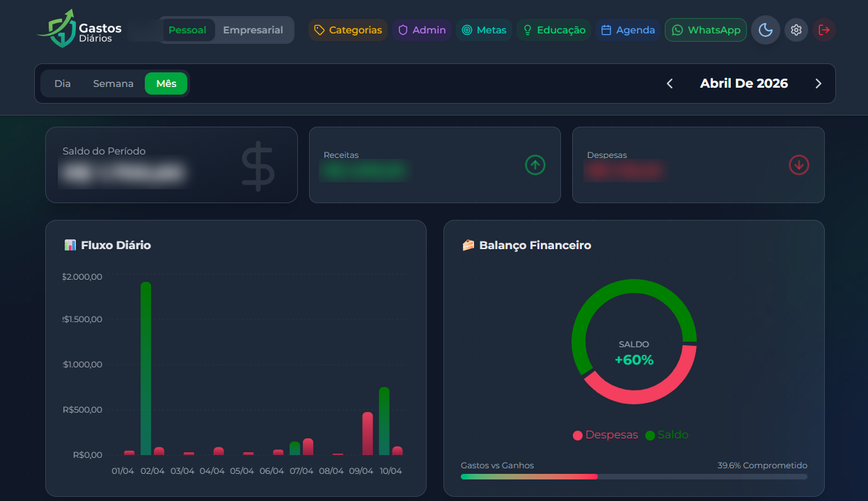This screenshot has height=501, width=868.
Task: Select the Semana period view
Action: pyautogui.click(x=113, y=83)
